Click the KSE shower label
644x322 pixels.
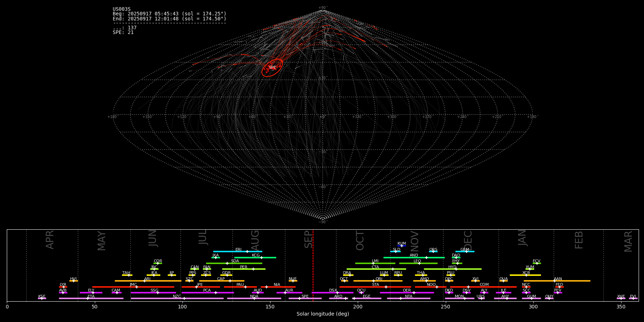[42, 297]
